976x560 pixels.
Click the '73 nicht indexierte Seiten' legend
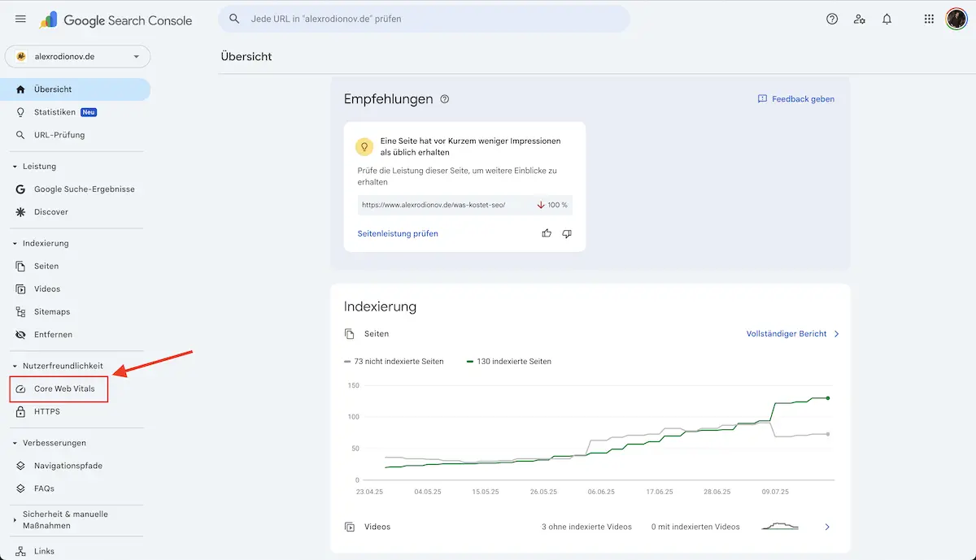pos(394,362)
